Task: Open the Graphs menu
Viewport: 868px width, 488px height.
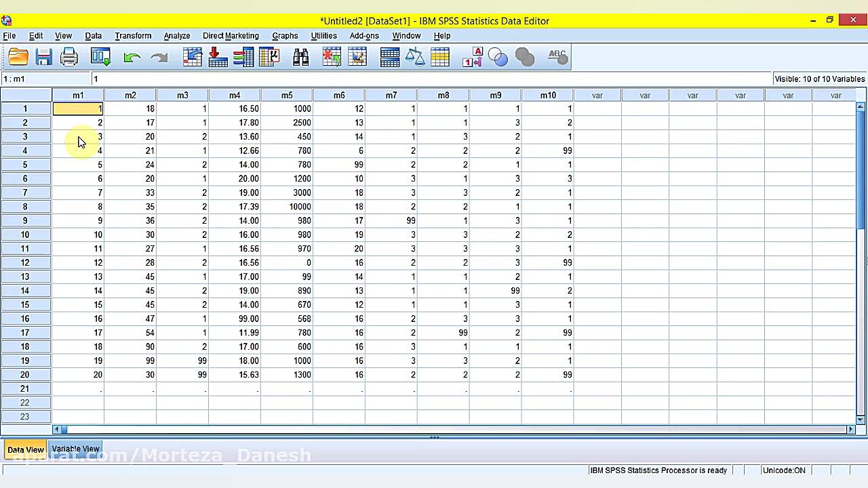Action: click(285, 35)
